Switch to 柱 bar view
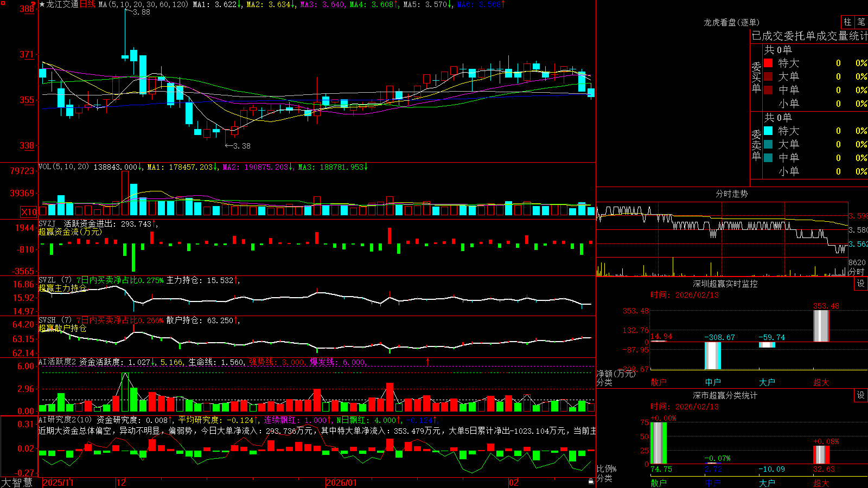 (847, 22)
